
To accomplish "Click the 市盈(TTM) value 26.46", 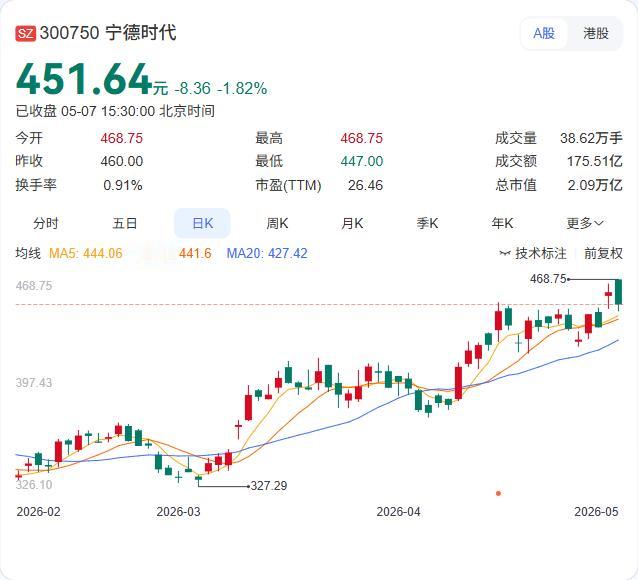I will click(365, 185).
